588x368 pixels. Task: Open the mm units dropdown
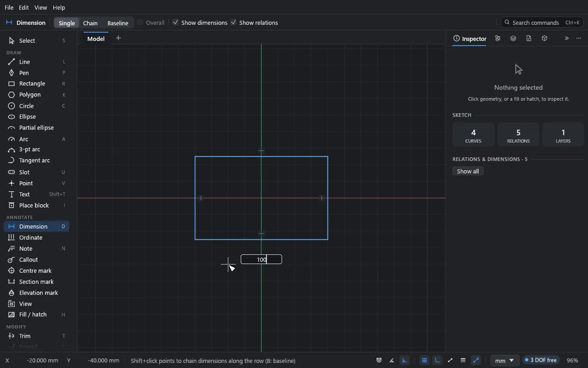click(505, 361)
